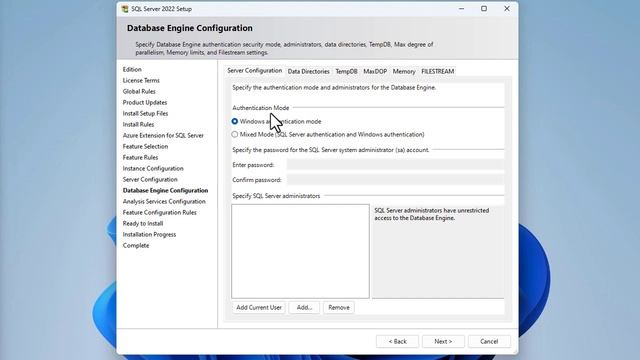Viewport: 640px width, 360px height.
Task: Select the Feature Rules step
Action: tap(140, 158)
